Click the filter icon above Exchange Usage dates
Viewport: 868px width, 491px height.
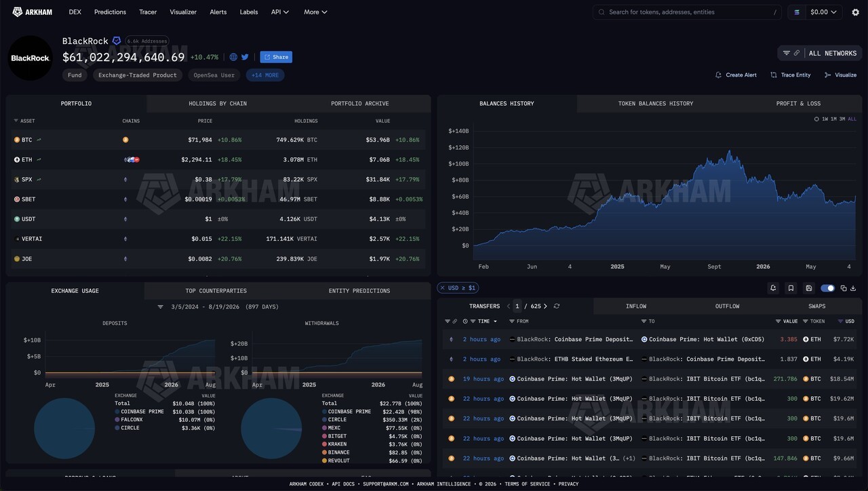click(x=161, y=307)
